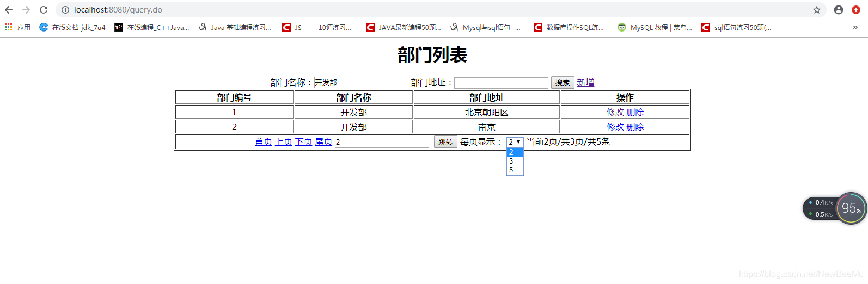
Task: Click the browser forward arrow
Action: coord(26,10)
